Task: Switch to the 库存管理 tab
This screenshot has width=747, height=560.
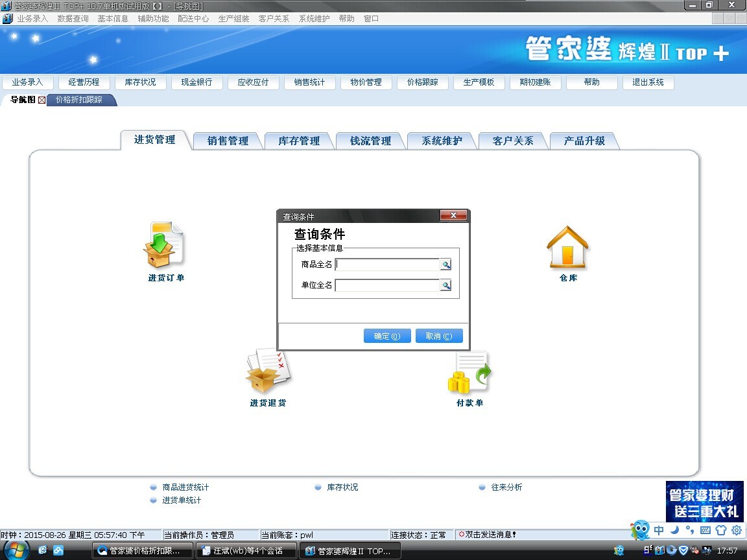Action: pos(299,141)
